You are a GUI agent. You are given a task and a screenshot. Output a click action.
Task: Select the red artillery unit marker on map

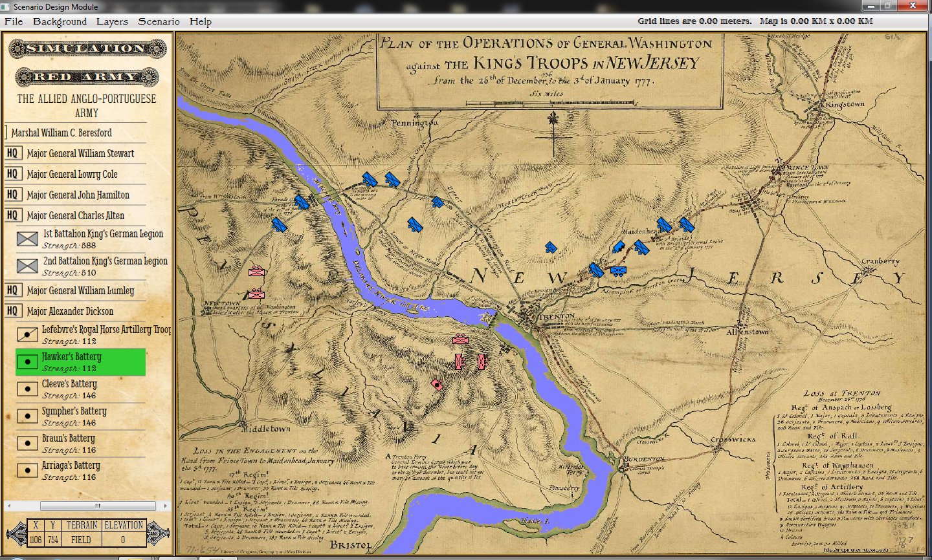point(438,385)
